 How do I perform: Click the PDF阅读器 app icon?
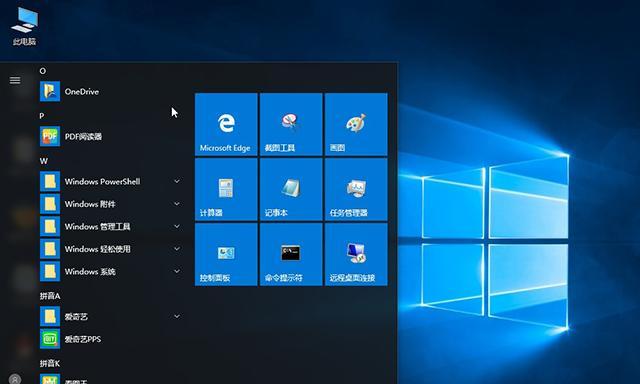click(50, 136)
